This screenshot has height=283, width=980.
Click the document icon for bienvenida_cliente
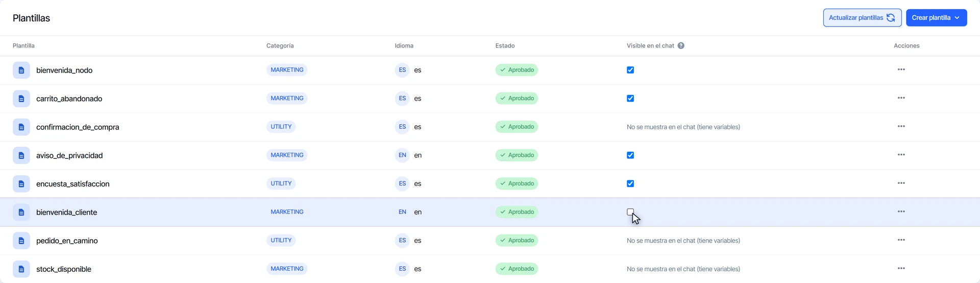(x=21, y=212)
